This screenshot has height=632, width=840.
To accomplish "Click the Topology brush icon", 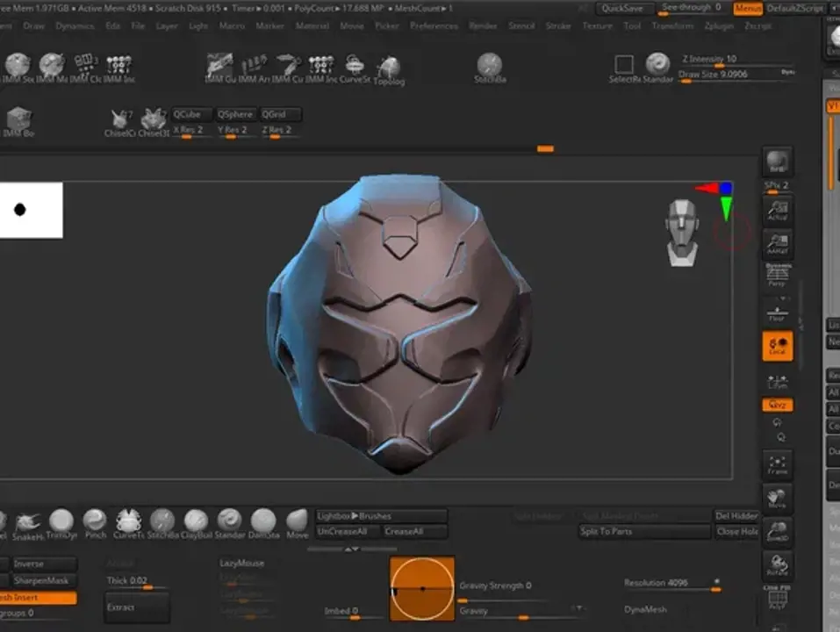I will pos(389,68).
